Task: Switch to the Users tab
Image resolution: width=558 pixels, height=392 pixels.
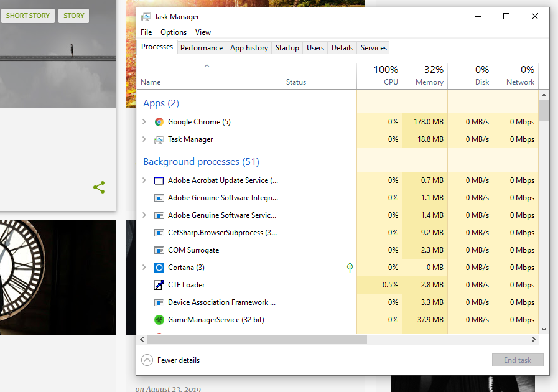Action: 315,48
